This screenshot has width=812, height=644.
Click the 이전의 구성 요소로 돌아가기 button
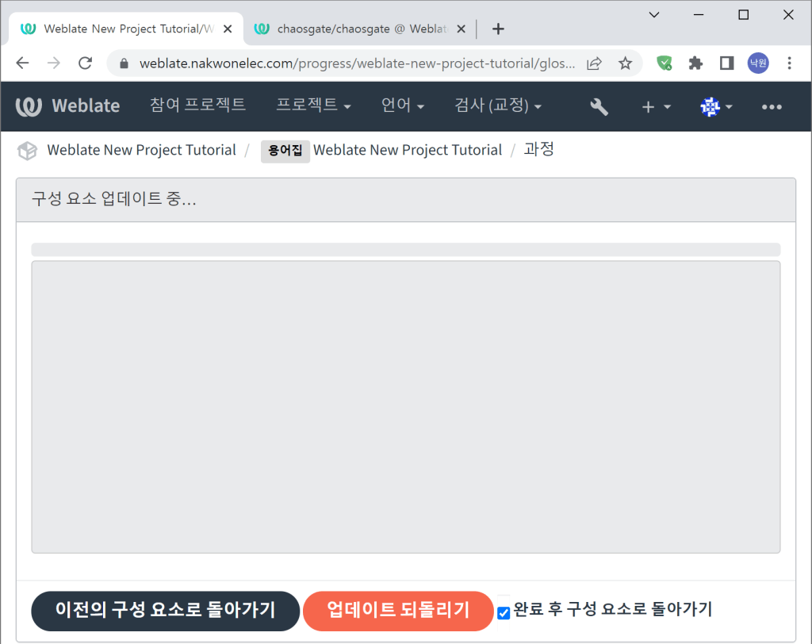point(165,611)
